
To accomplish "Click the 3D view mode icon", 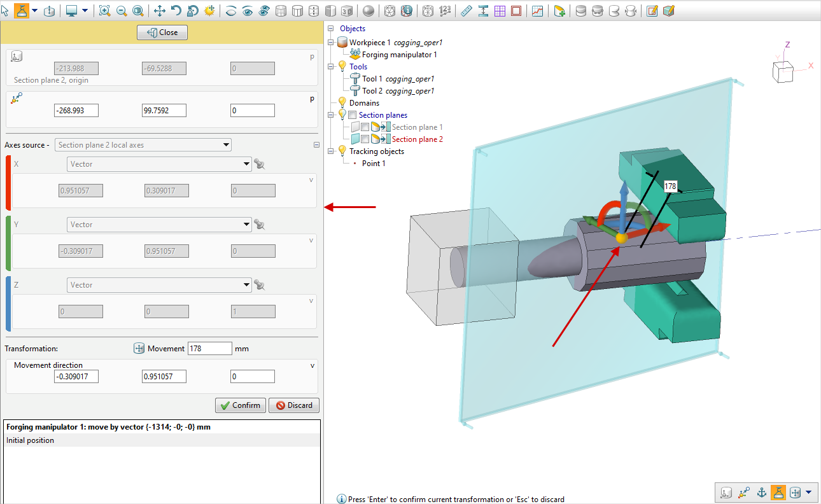I will [x=346, y=11].
